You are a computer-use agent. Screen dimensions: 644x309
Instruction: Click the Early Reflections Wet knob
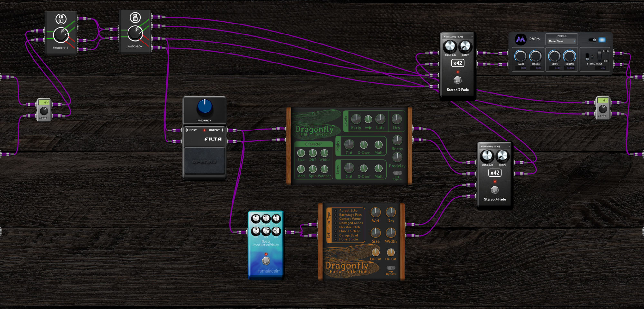[x=376, y=212]
